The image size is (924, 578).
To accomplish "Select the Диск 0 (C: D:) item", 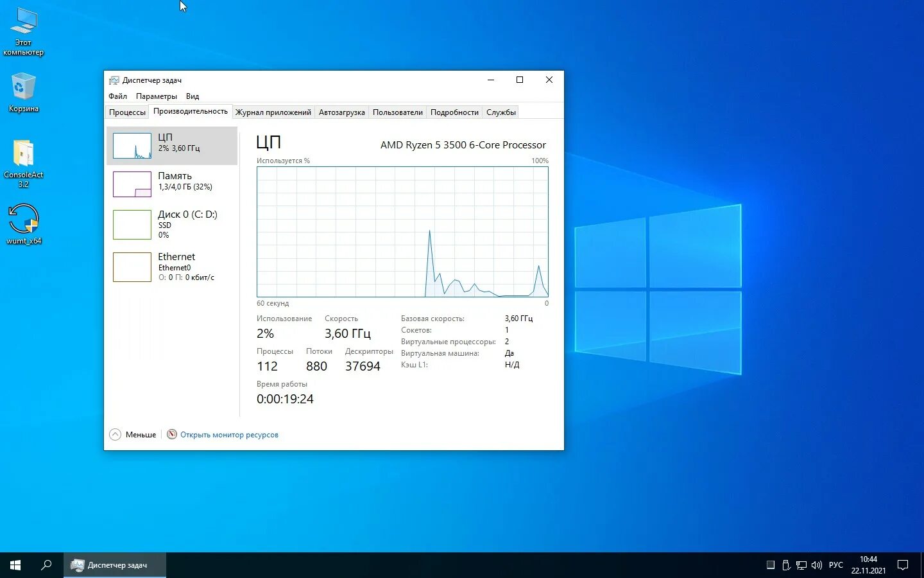I will tap(172, 224).
